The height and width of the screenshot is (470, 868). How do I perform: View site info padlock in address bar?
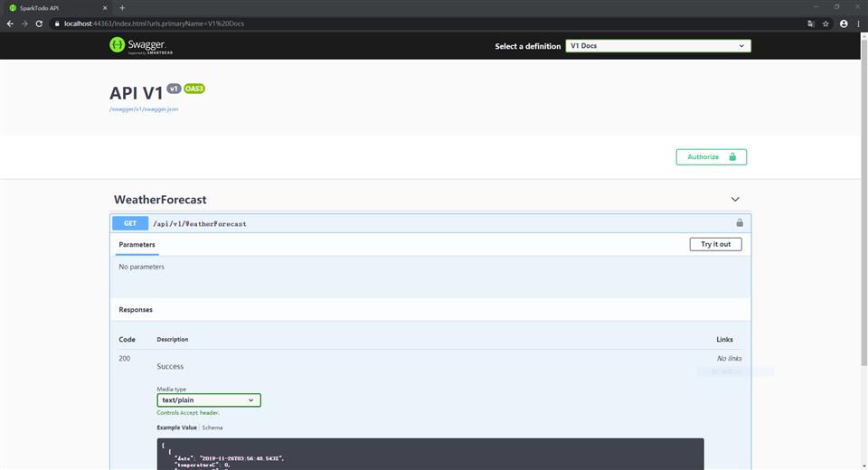click(x=56, y=23)
